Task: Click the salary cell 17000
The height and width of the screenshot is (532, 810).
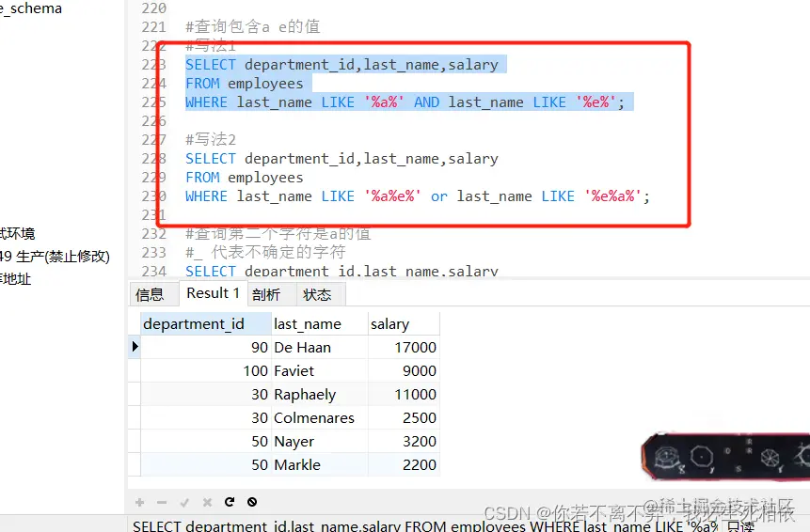Action: coord(404,347)
